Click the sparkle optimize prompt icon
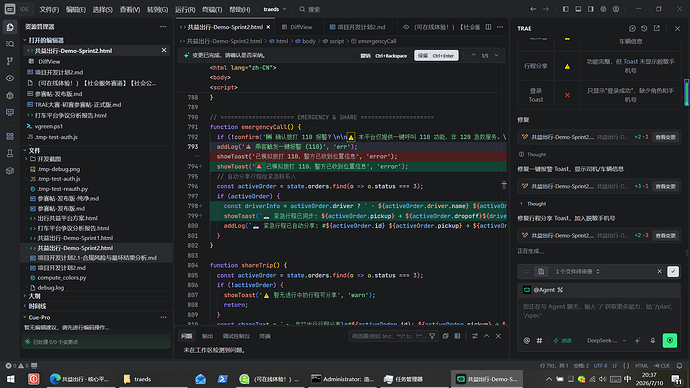This screenshot has width=690, height=388. 637,340
